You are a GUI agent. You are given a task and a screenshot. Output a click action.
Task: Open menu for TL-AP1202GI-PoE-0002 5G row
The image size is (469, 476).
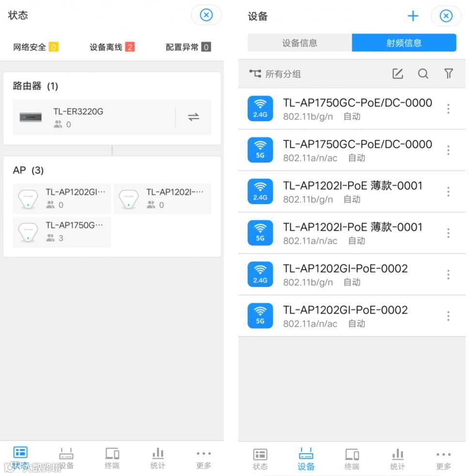[x=448, y=316]
